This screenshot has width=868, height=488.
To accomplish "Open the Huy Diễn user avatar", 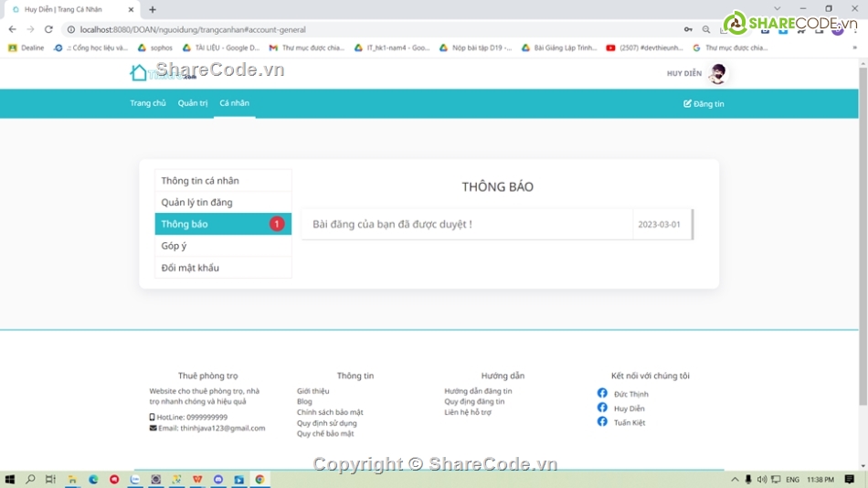I will click(718, 73).
